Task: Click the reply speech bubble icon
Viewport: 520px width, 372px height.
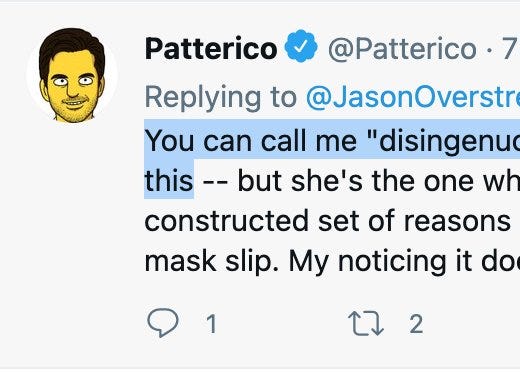Action: tap(163, 322)
